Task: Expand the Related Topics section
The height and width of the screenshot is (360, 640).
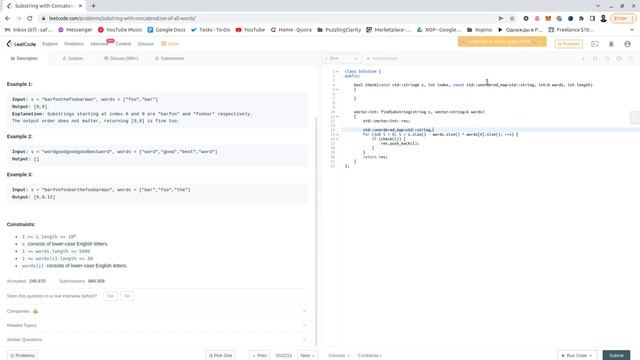Action: 156,325
